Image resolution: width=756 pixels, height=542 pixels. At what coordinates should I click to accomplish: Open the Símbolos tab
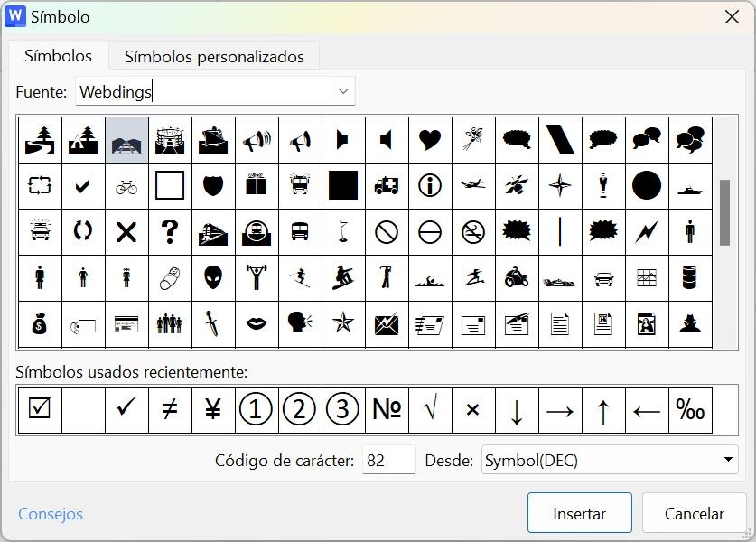tap(58, 55)
